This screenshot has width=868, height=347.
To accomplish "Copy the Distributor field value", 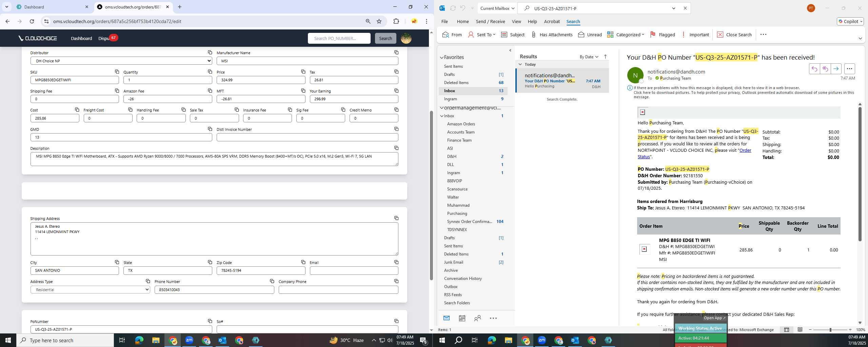I will (210, 53).
